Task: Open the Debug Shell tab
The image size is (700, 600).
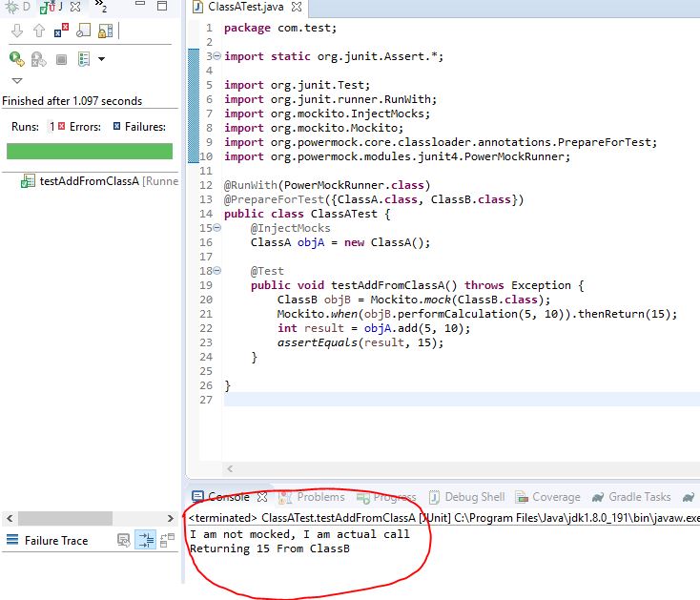Action: [466, 497]
